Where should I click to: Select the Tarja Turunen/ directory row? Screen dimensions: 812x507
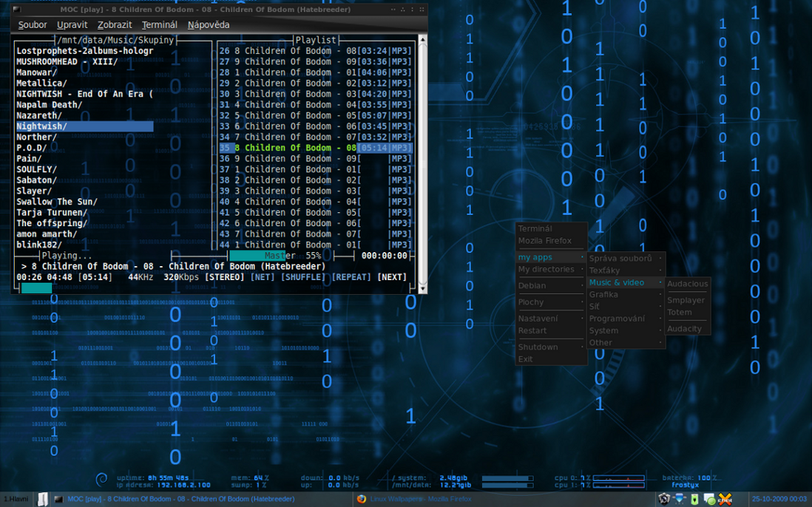pos(84,213)
